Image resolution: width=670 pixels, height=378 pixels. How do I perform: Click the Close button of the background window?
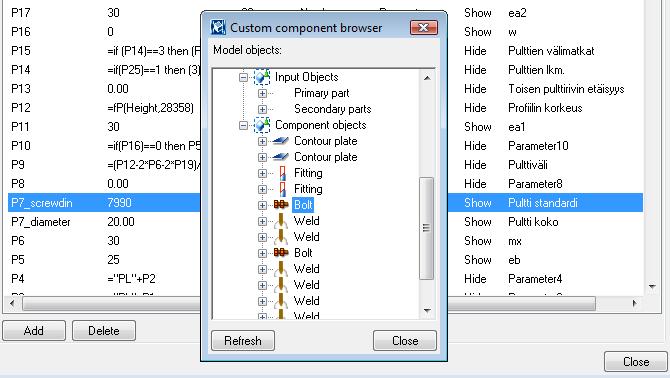coord(636,362)
